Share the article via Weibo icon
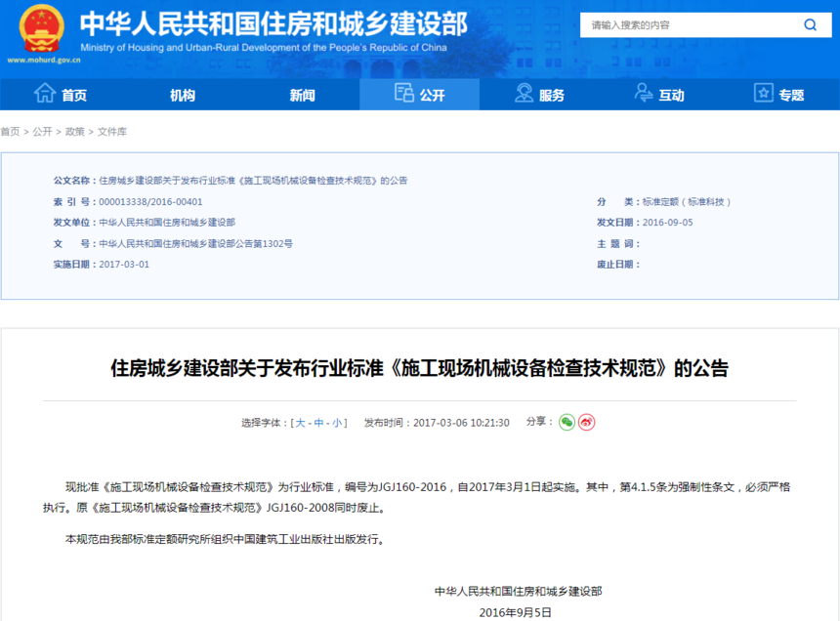This screenshot has height=621, width=840. click(x=587, y=423)
